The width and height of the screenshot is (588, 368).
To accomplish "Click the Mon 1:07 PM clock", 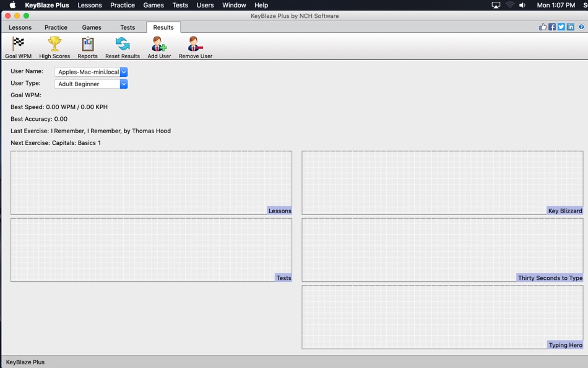I will coord(556,5).
